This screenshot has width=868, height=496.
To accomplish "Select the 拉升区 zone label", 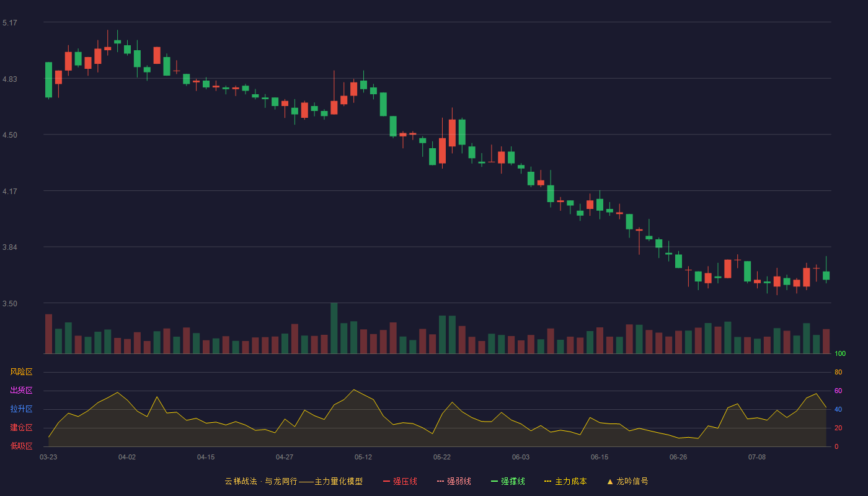I will (21, 409).
